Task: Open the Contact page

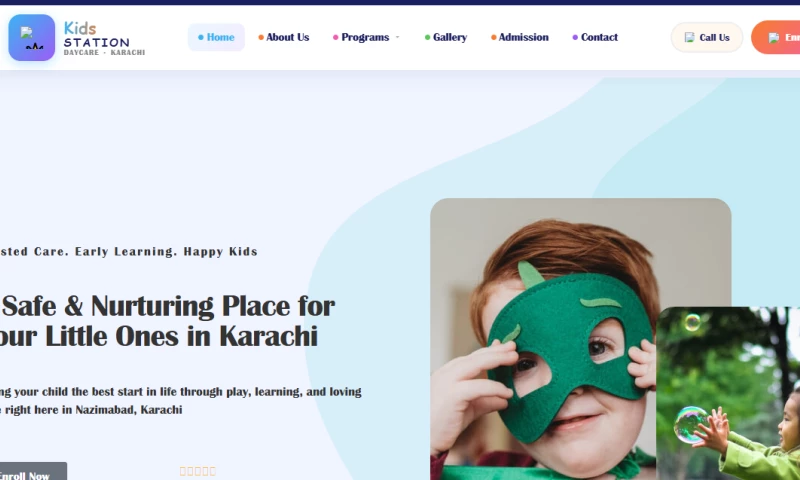Action: 595,37
